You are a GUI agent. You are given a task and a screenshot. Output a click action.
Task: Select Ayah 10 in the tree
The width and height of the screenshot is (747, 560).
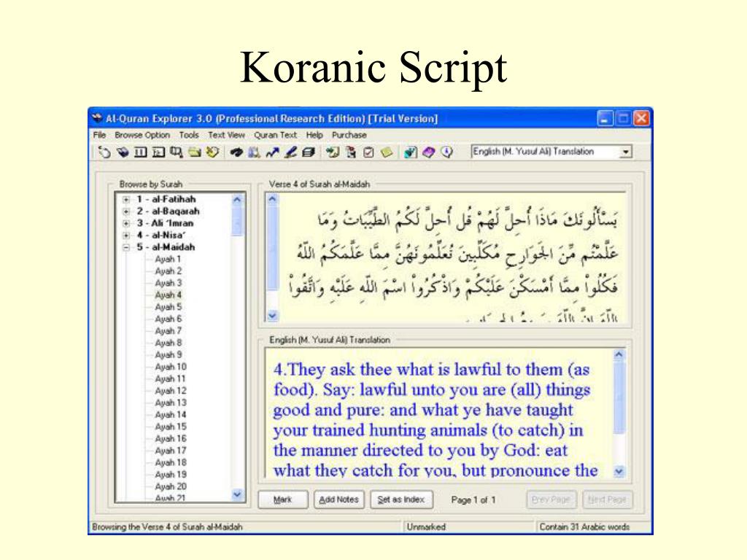(x=171, y=367)
